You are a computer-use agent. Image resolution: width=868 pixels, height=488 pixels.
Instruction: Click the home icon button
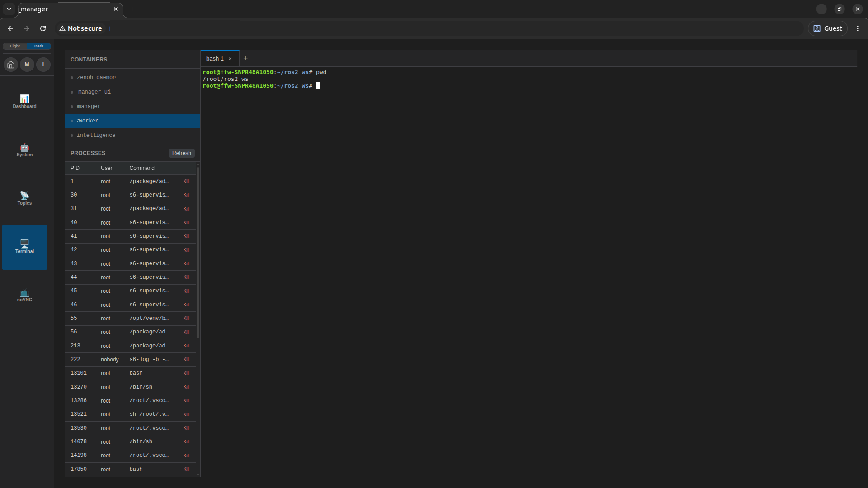11,65
